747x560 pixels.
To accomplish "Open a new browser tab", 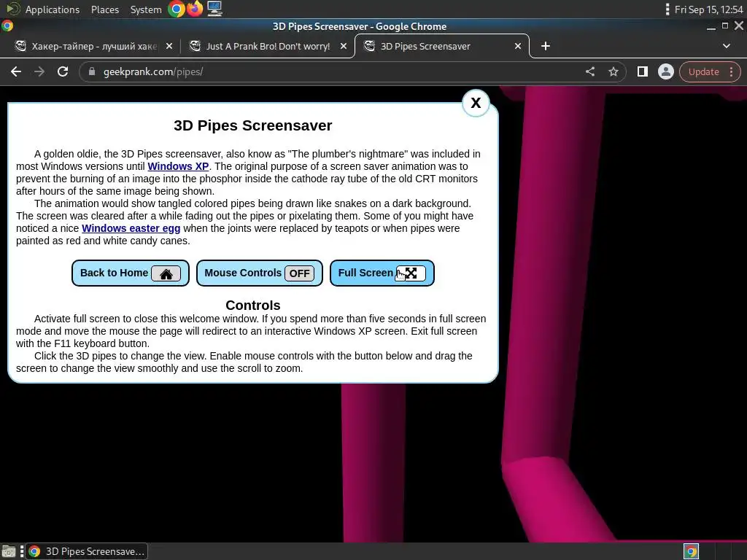I will 546,46.
